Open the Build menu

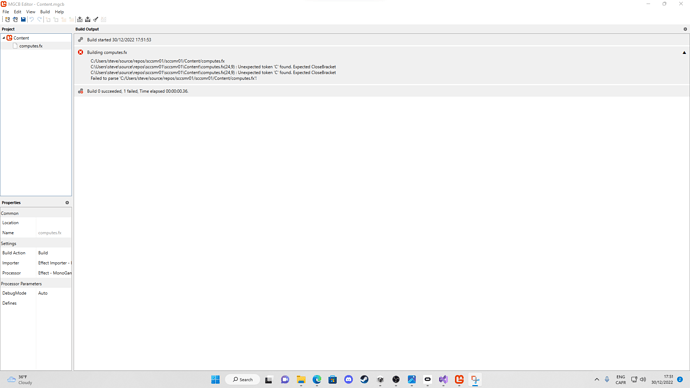[x=45, y=12]
